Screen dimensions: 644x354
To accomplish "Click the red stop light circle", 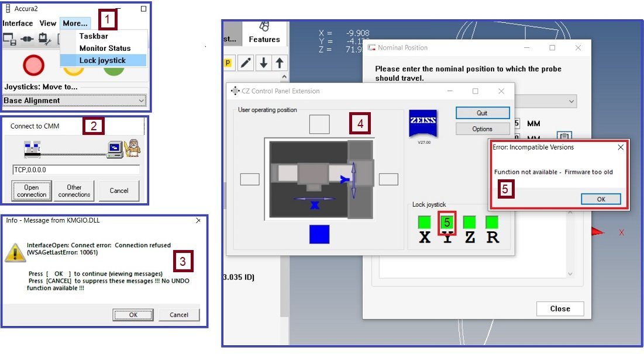I will pos(33,65).
